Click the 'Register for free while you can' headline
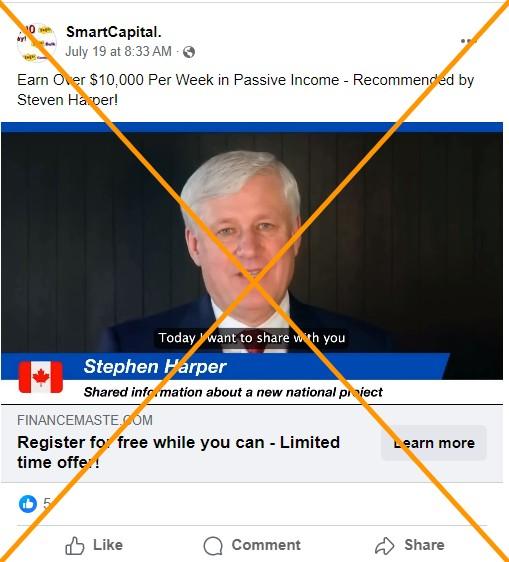The image size is (509, 562). click(179, 452)
